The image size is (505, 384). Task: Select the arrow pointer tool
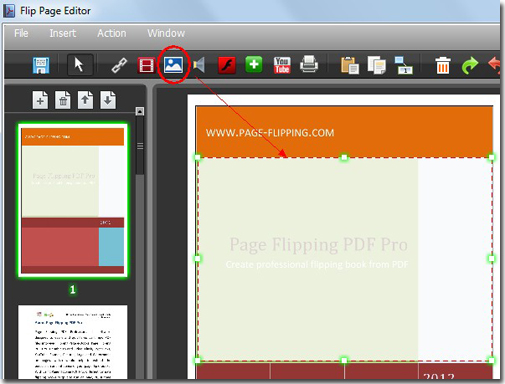(x=79, y=65)
